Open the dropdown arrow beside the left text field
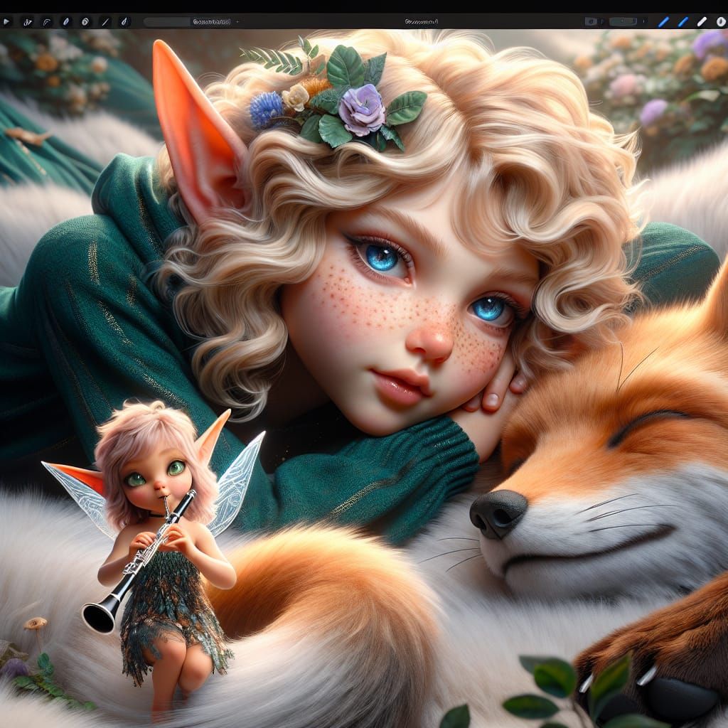The height and width of the screenshot is (728, 728). (x=237, y=22)
